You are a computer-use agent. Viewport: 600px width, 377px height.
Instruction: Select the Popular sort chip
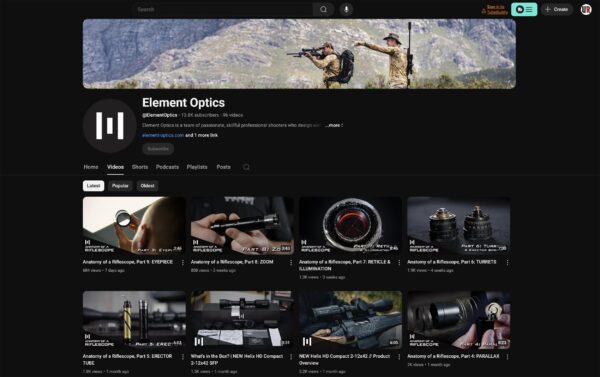(120, 186)
